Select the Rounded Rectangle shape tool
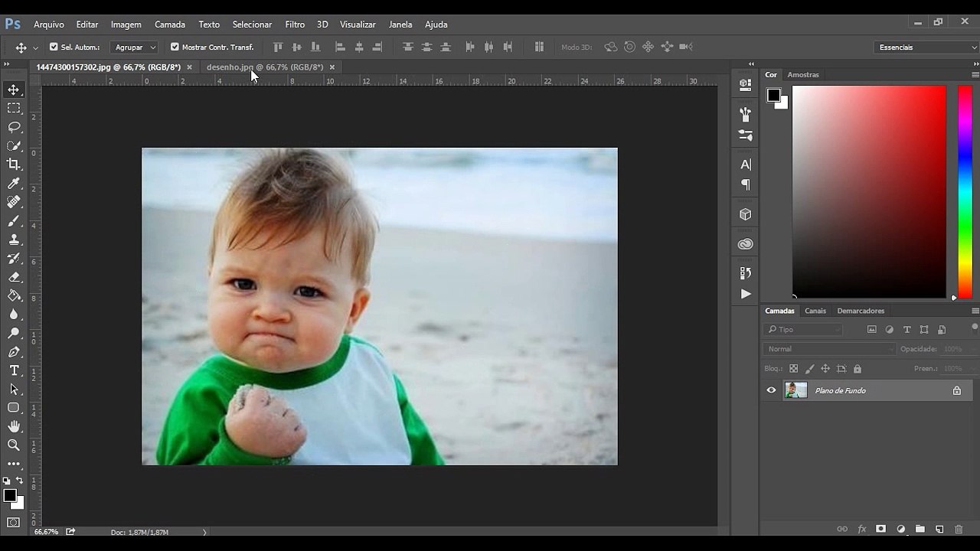 14,408
